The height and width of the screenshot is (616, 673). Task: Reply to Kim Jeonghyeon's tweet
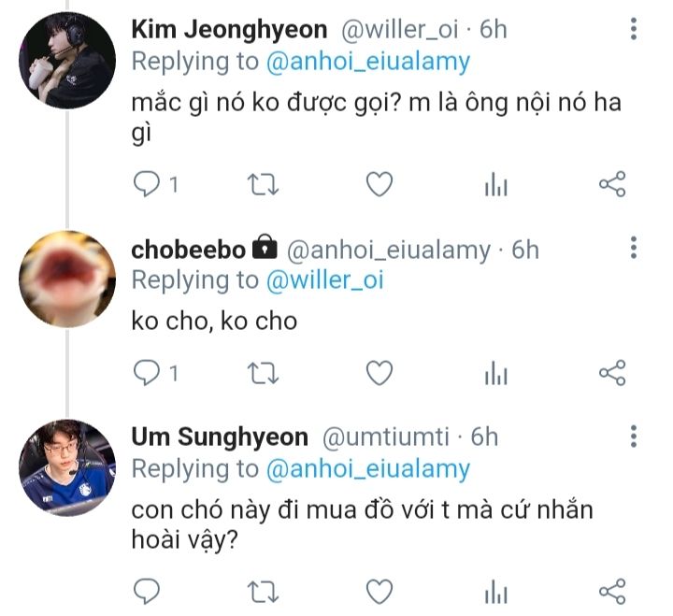click(x=147, y=185)
